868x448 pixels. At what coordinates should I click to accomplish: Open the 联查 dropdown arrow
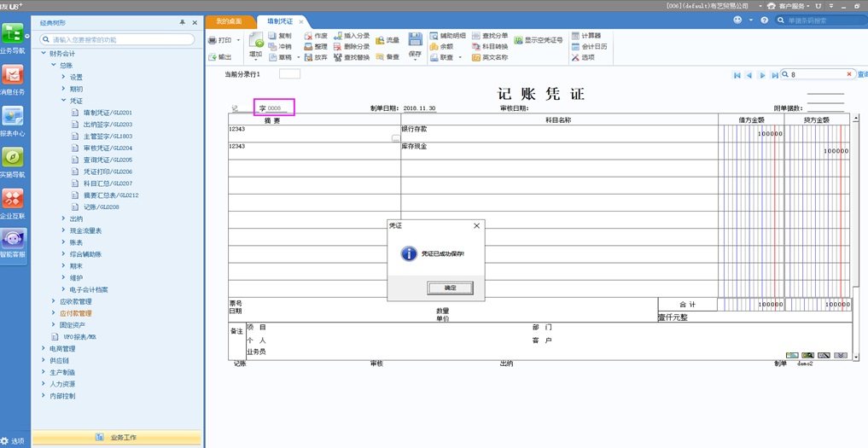459,57
